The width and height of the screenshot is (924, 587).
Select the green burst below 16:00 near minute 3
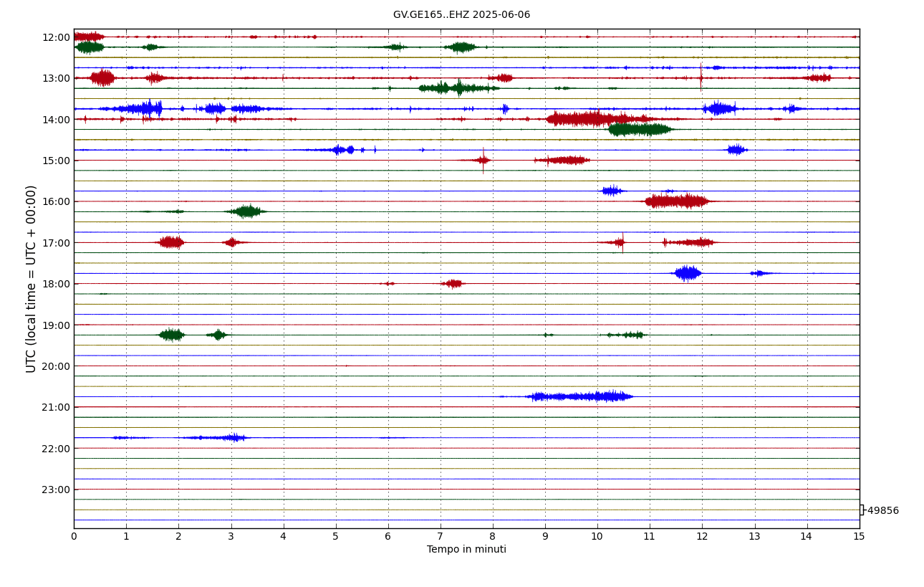click(246, 211)
